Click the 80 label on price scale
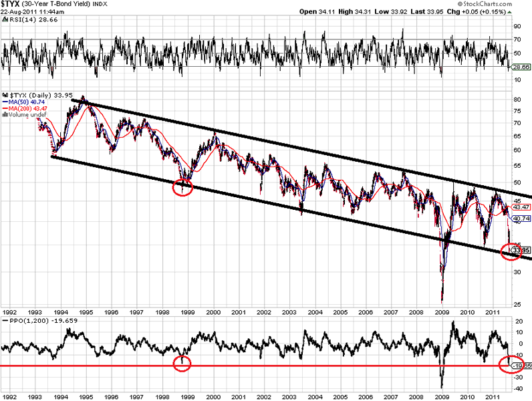This screenshot has width=532, height=401. click(517, 100)
